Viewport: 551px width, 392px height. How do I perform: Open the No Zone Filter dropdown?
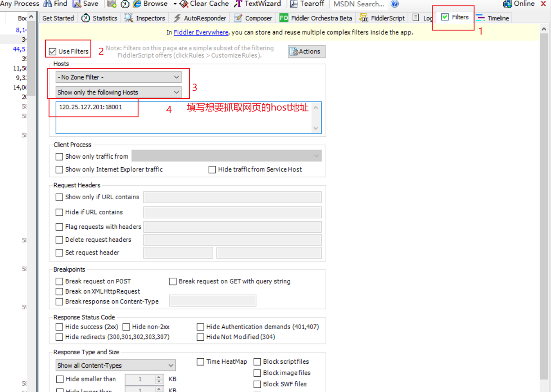118,77
